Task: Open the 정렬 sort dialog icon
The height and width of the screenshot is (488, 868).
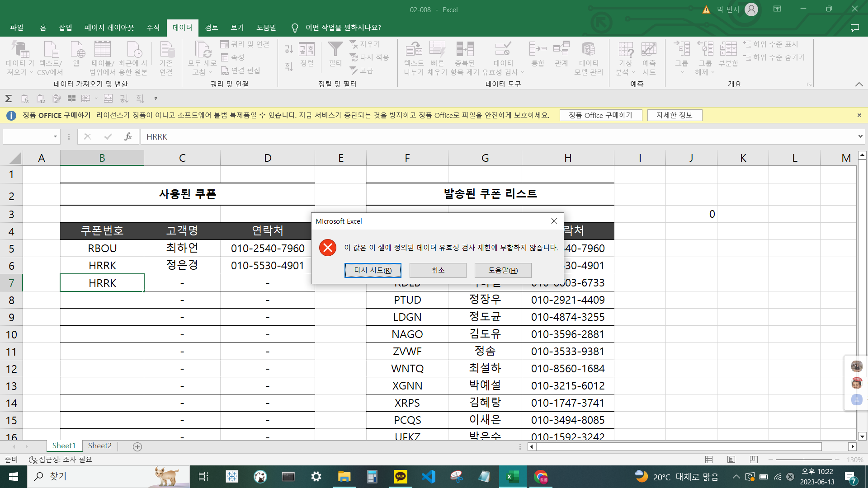Action: pos(307,50)
